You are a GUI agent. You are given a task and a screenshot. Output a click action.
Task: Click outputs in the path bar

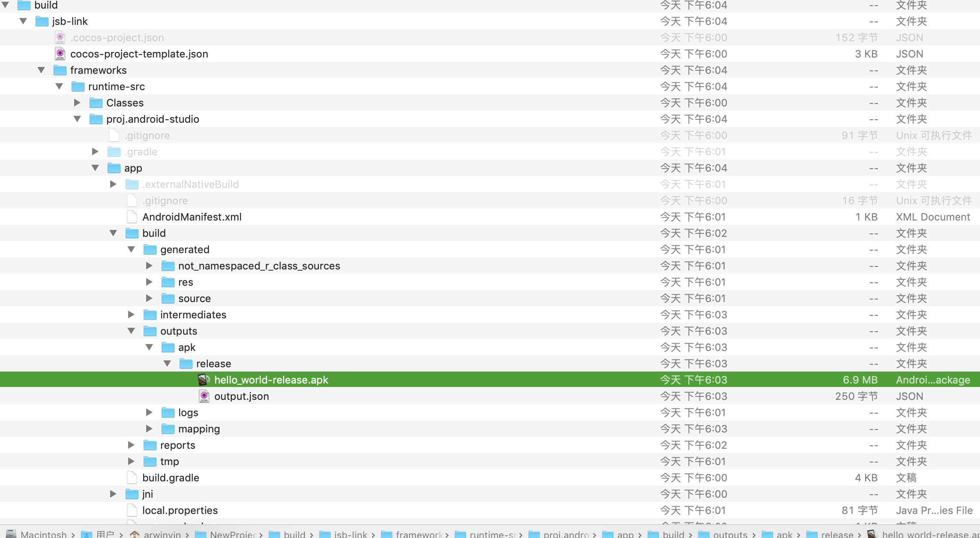[x=730, y=534]
